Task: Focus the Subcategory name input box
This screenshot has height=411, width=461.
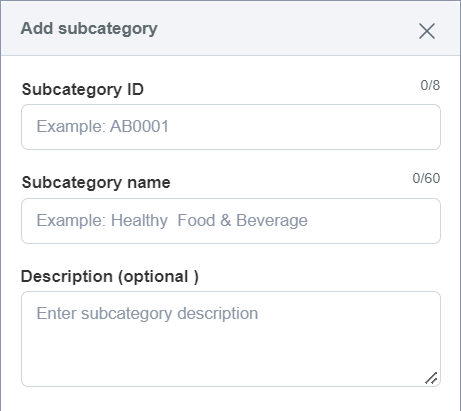Action: (x=231, y=221)
